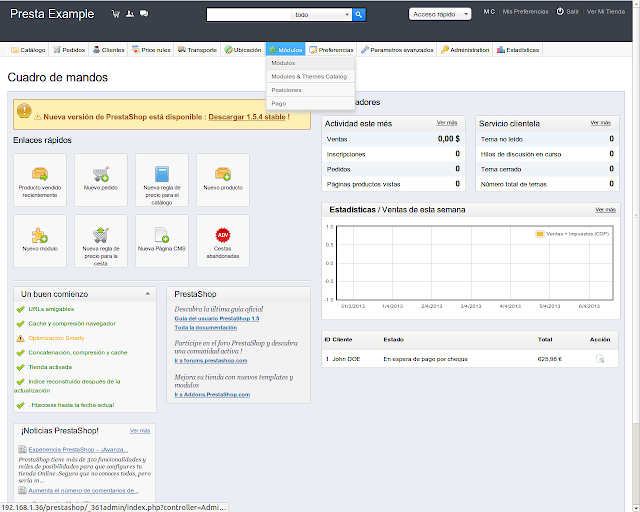
Task: Click the news icon beside Experiencia PrestaShop
Action: pyautogui.click(x=22, y=450)
